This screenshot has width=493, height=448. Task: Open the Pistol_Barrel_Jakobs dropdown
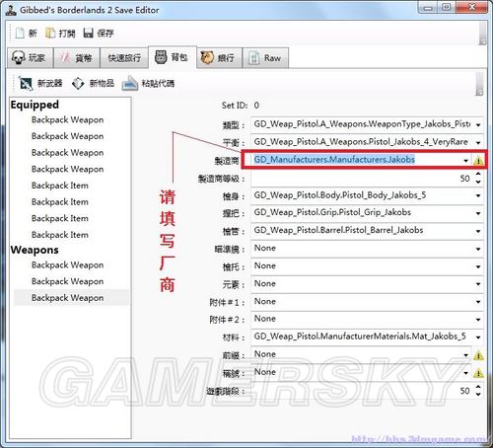(x=478, y=231)
